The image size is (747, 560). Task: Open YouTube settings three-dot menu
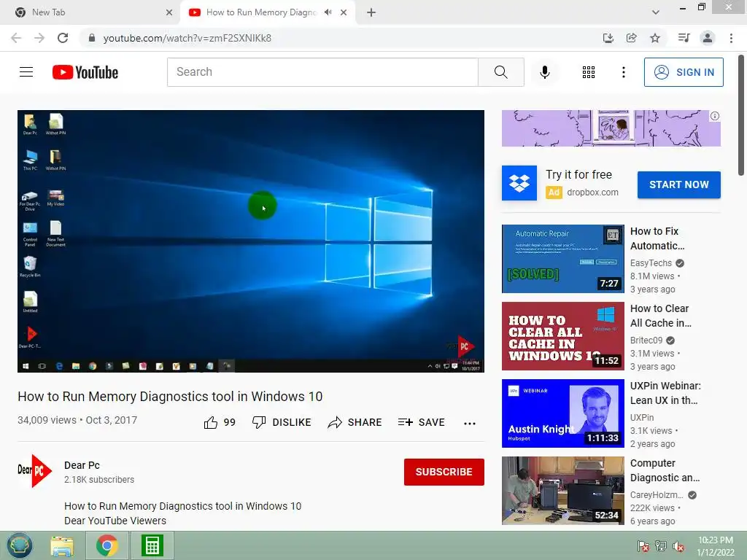[623, 72]
